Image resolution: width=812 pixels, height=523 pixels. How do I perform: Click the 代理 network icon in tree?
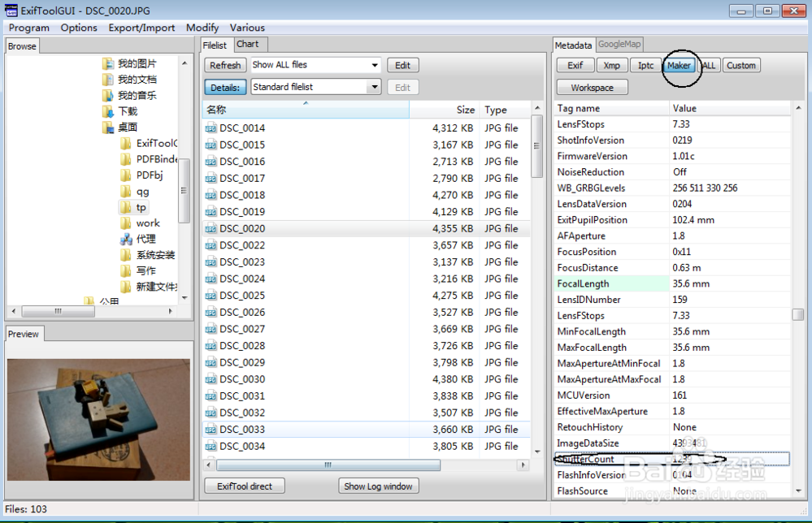(x=125, y=240)
